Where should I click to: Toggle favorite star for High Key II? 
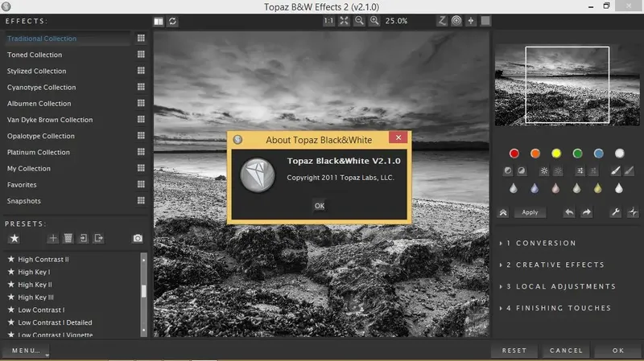11,285
